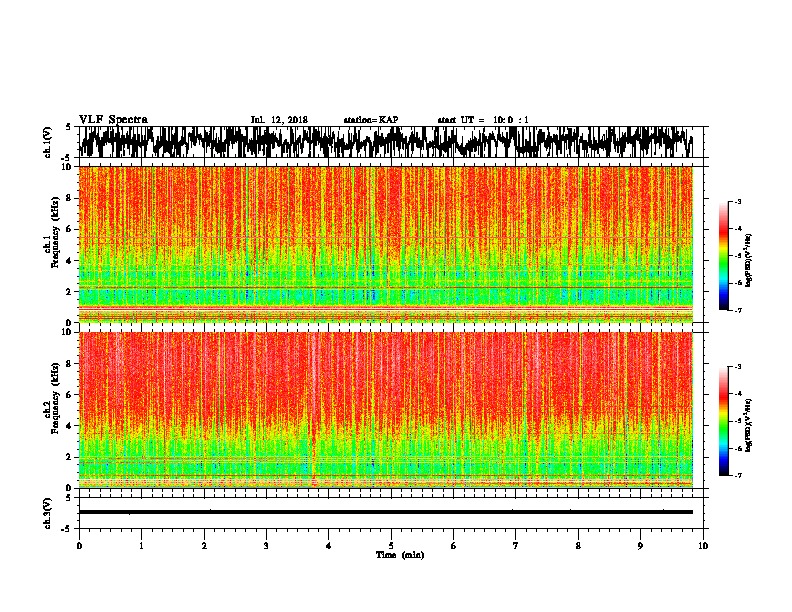Click time axis tick label '4'
792x612 pixels.
pyautogui.click(x=329, y=546)
